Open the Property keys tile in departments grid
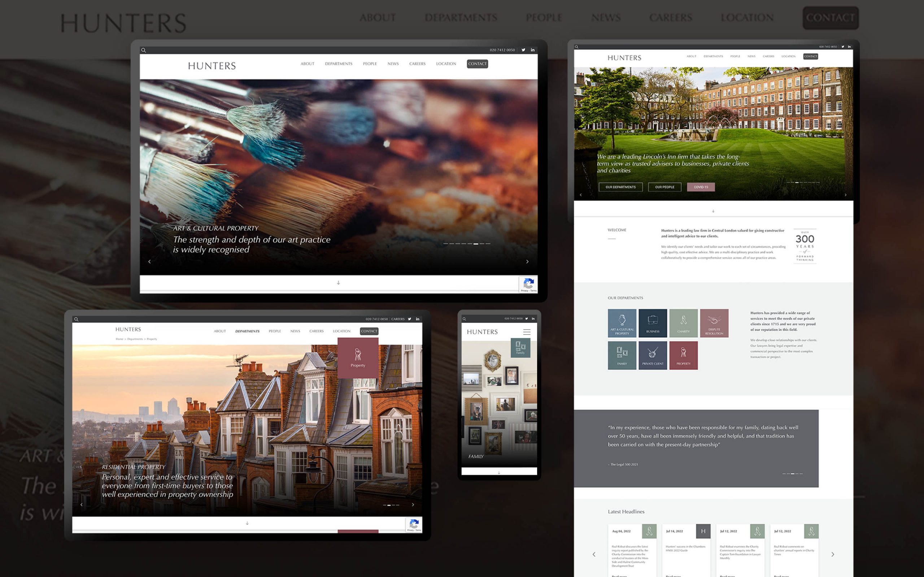This screenshot has height=577, width=924. (x=683, y=355)
